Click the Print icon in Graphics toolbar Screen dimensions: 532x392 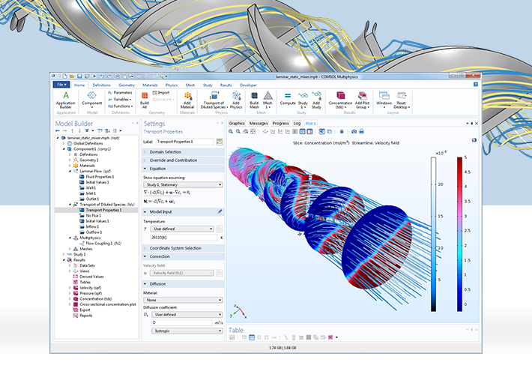click(361, 132)
